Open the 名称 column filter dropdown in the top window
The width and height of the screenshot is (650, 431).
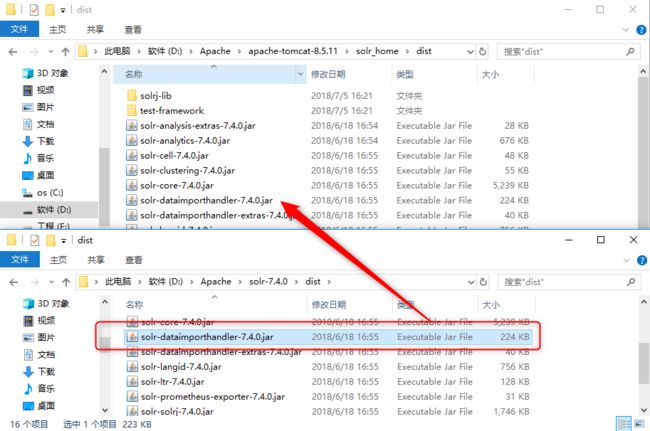coord(300,74)
